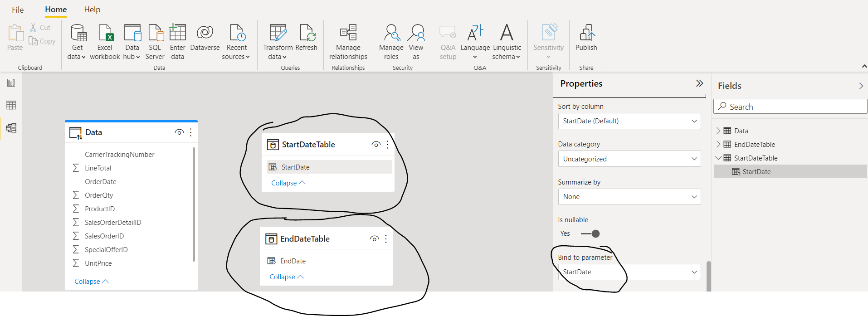Toggle visibility of StartDateTable
Image resolution: width=868 pixels, height=316 pixels.
click(375, 145)
